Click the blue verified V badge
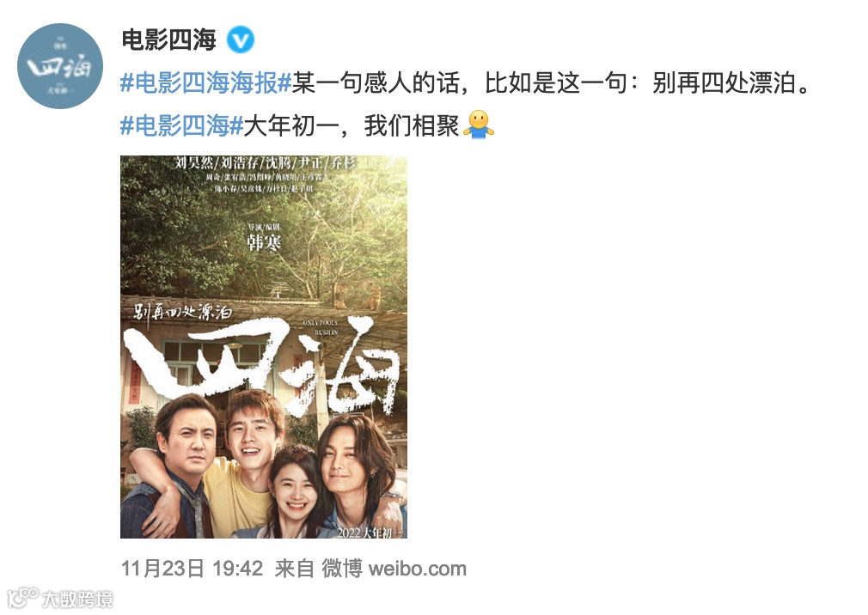868x615 pixels. tap(241, 40)
